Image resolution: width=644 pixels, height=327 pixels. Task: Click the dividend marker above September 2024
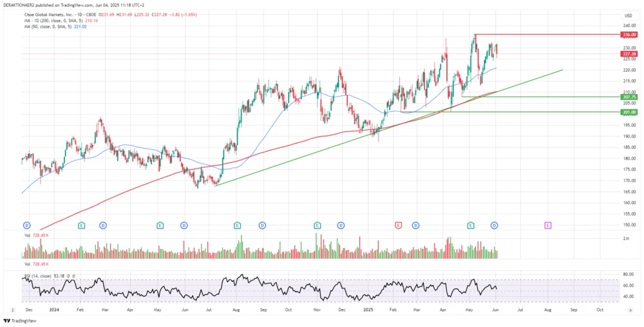point(262,225)
